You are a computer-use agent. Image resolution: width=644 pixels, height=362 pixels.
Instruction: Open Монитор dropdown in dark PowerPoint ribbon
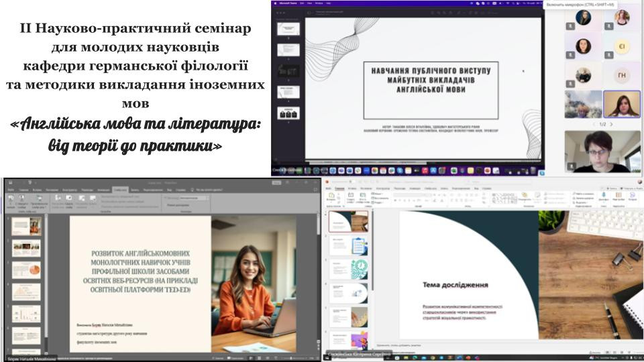click(194, 198)
